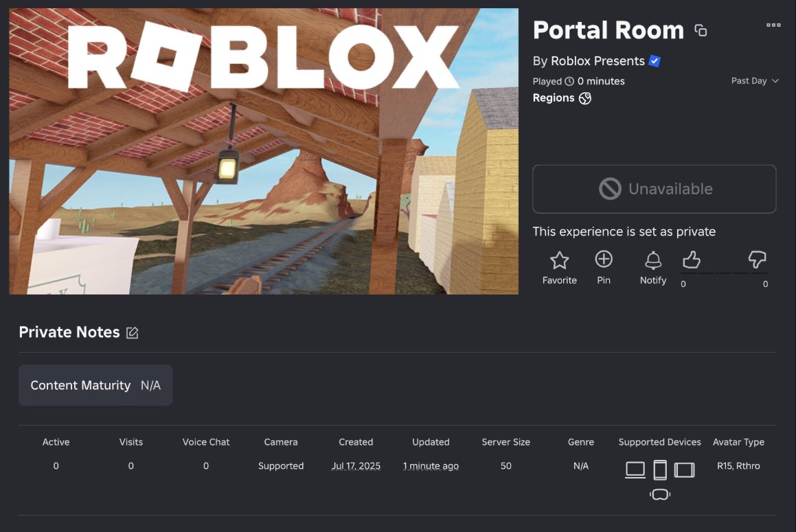Click the Visits column header
This screenshot has height=532, width=796.
click(x=131, y=442)
